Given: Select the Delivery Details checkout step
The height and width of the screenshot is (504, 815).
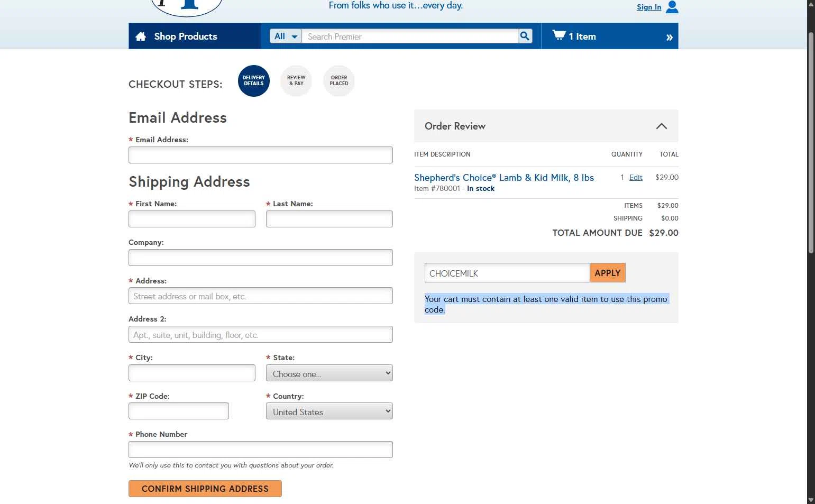Looking at the screenshot, I should click(x=254, y=81).
